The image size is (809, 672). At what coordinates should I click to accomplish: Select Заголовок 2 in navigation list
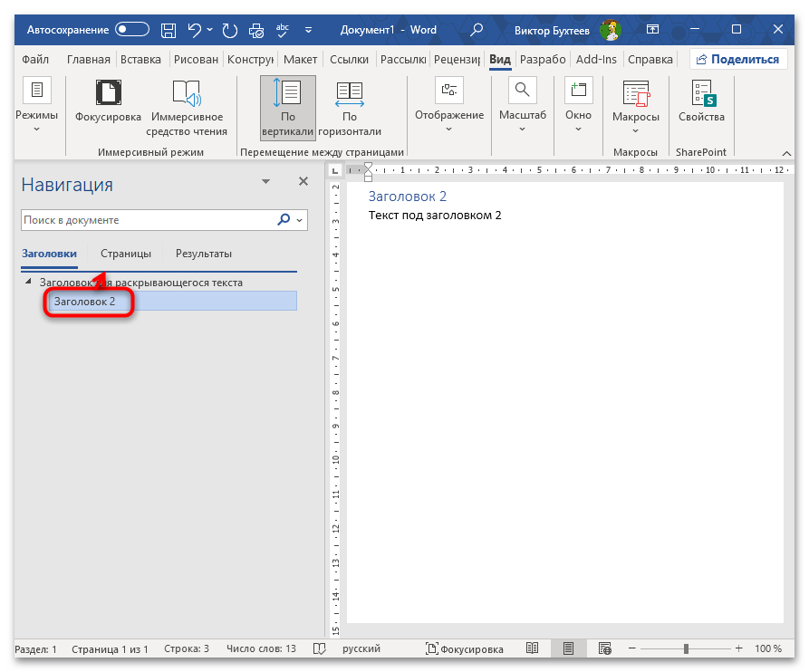85,302
